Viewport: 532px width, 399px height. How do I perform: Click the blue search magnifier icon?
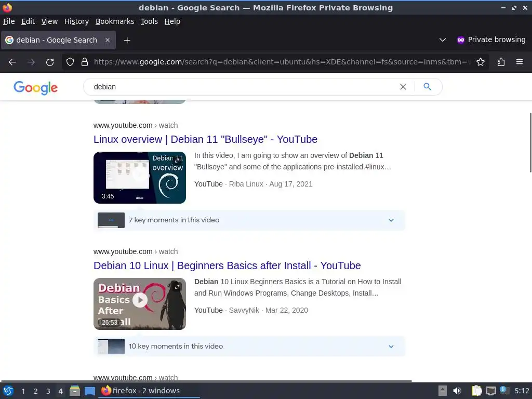[x=428, y=87]
